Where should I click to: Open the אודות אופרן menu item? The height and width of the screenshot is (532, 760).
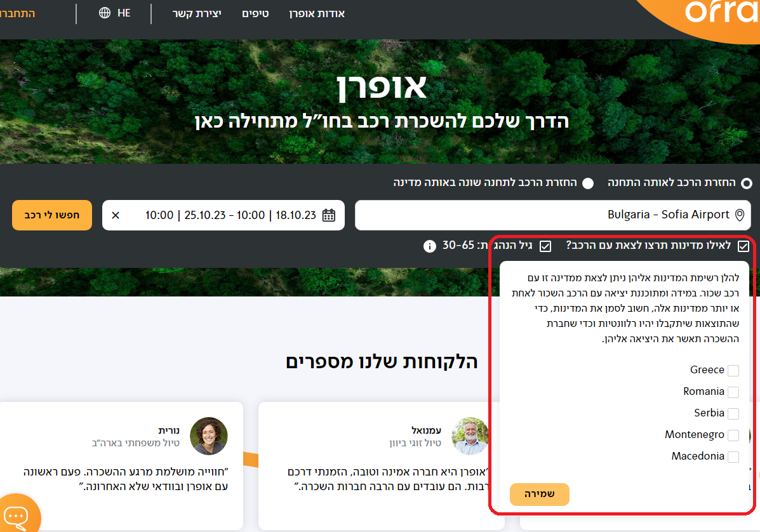[x=317, y=13]
